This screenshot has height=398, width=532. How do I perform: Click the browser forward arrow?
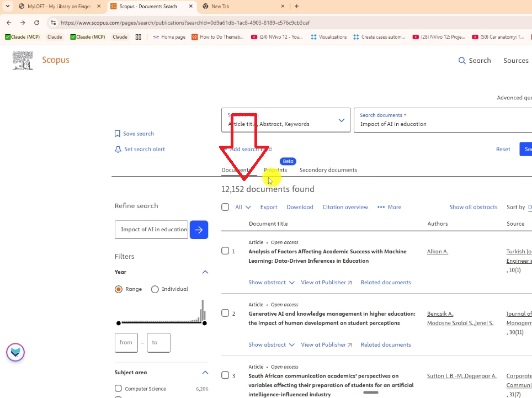pyautogui.click(x=23, y=23)
